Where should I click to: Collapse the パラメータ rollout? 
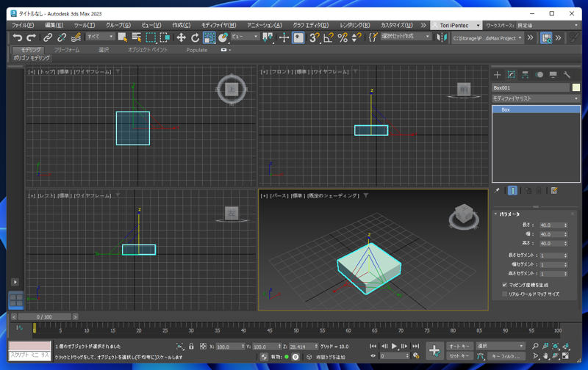[509, 214]
